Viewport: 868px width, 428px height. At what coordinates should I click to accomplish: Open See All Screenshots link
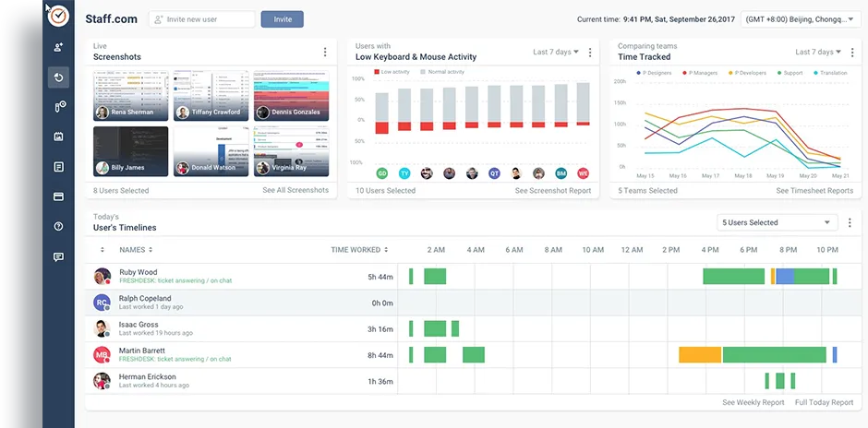[295, 191]
